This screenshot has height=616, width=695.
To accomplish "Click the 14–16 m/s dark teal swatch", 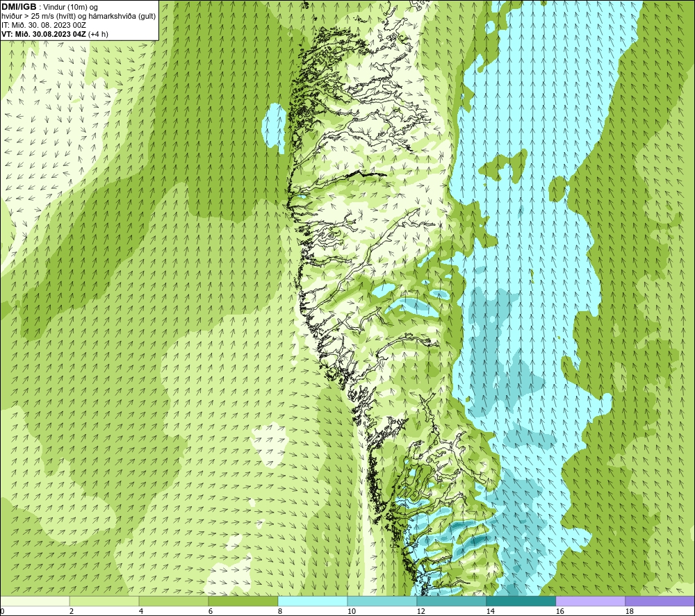I will pyautogui.click(x=521, y=601).
